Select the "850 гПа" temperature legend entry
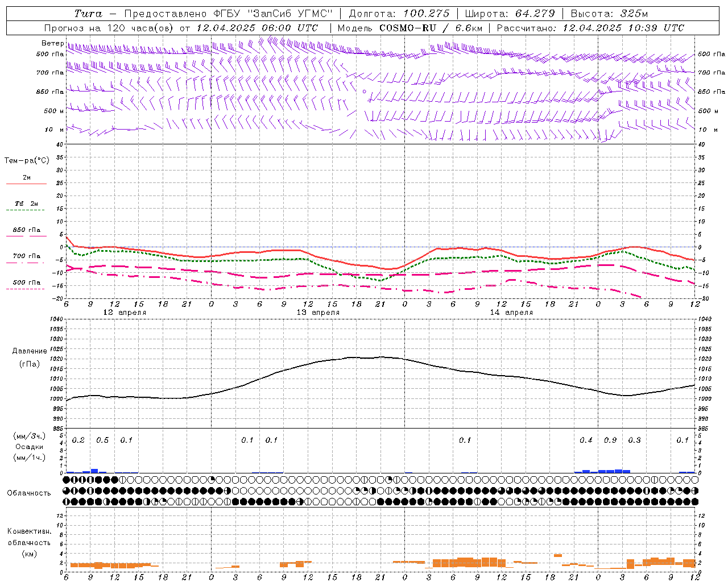Viewport: 728px width, 582px height. coord(27,230)
